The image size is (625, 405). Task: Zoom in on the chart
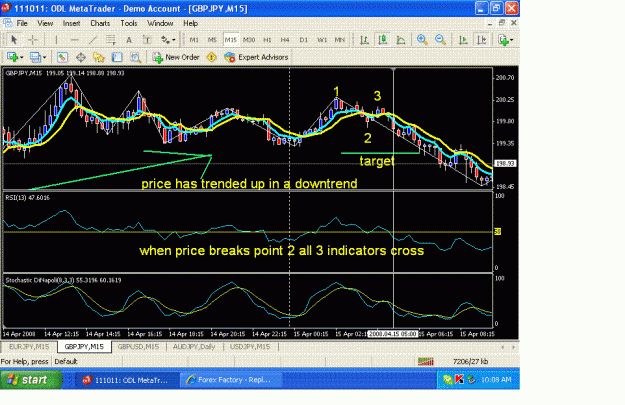point(422,40)
